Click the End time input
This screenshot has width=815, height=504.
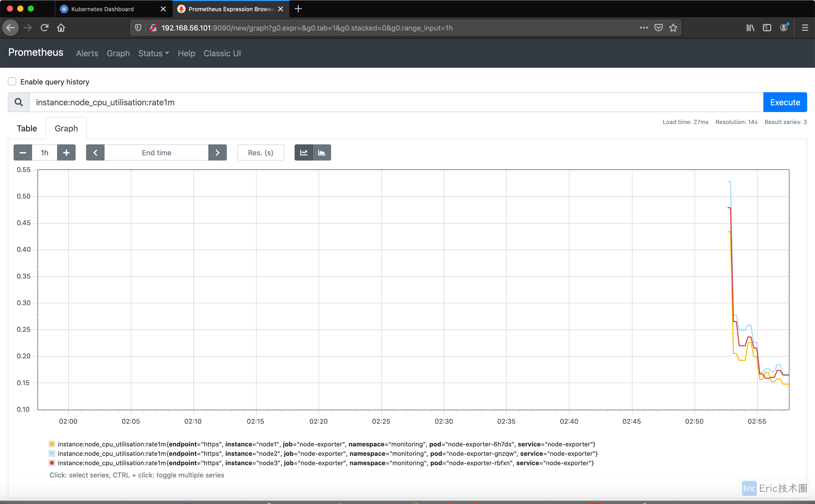(x=156, y=153)
